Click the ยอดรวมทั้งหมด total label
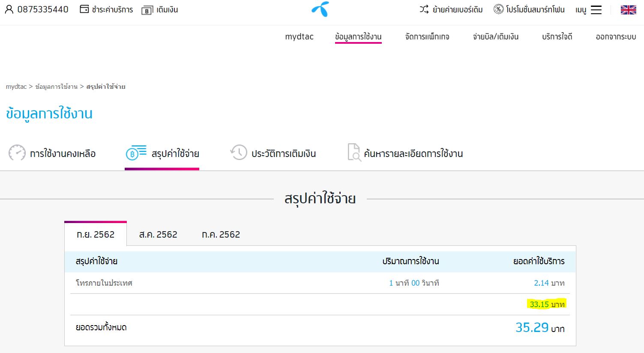The height and width of the screenshot is (353, 644). pyautogui.click(x=101, y=327)
